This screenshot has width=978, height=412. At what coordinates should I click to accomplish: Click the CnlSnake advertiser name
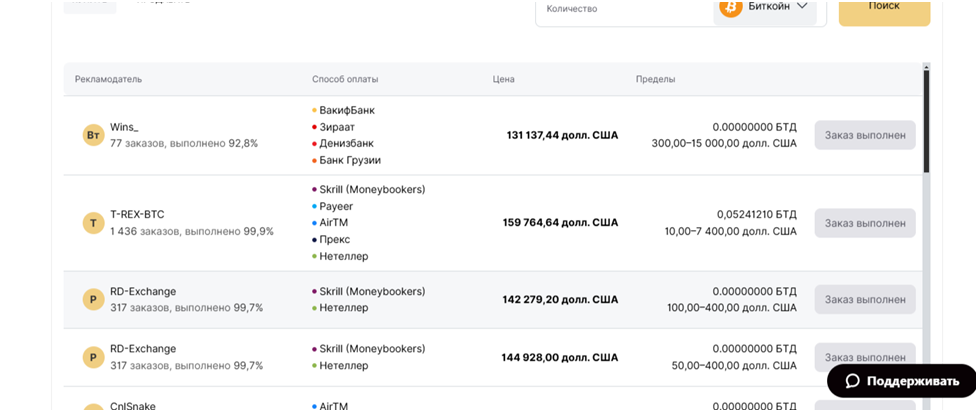pyautogui.click(x=133, y=406)
